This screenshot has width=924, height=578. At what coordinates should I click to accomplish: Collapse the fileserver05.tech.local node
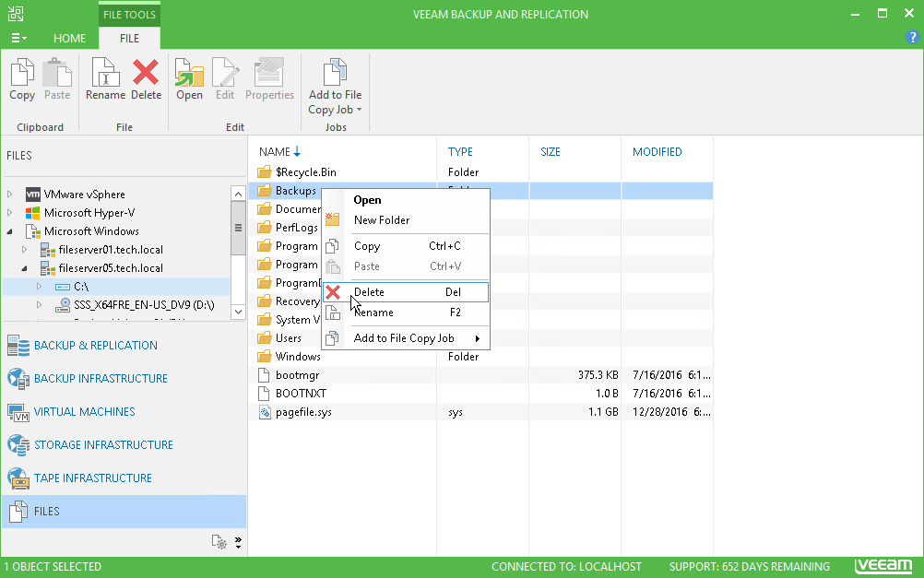point(24,268)
